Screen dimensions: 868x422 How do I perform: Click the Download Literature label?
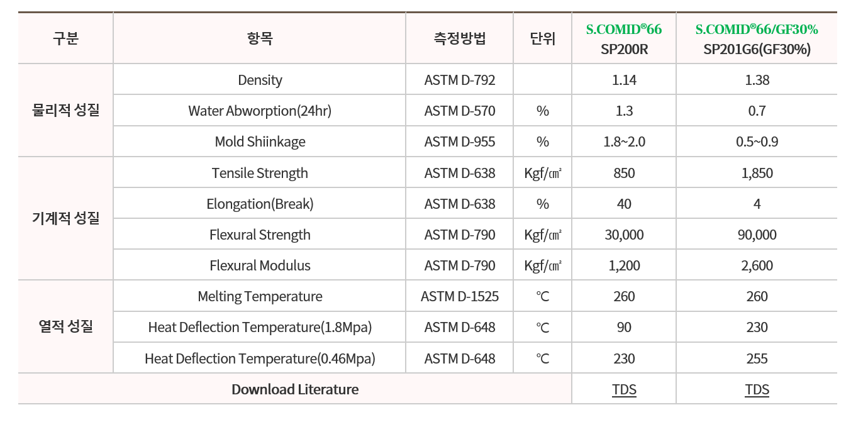[x=295, y=389]
